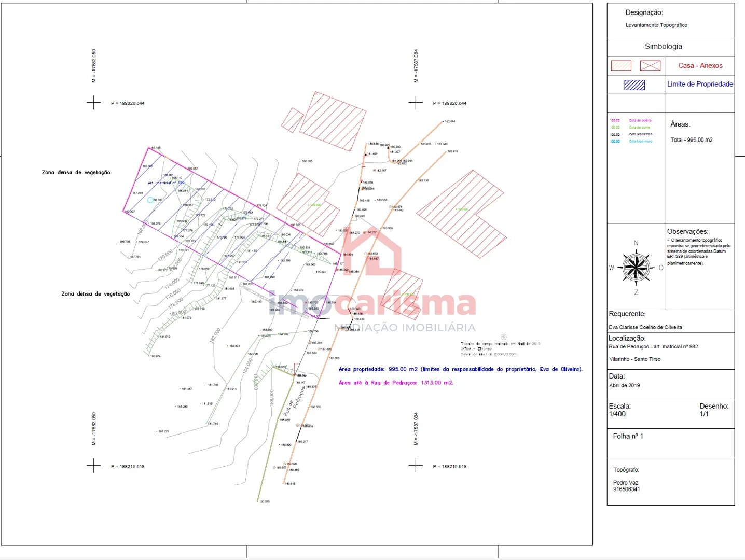Click the 'Desenho:' label
The height and width of the screenshot is (560, 745).
coord(714,406)
